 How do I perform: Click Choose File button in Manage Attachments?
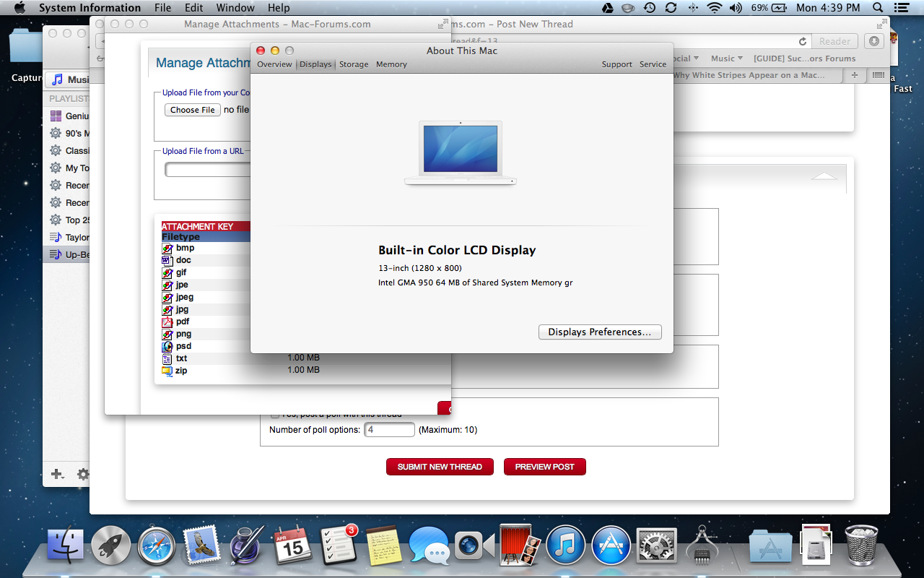193,110
